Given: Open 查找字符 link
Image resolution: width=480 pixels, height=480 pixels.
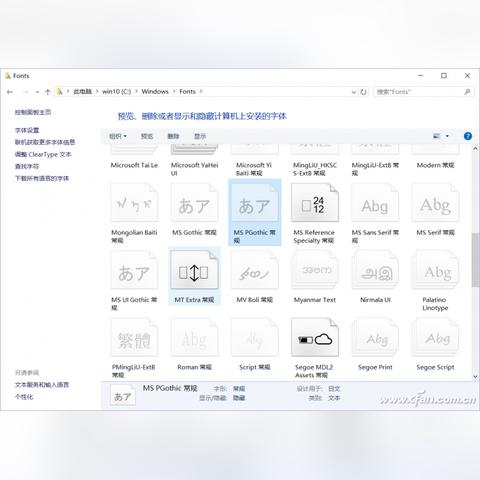Looking at the screenshot, I should click(27, 166).
